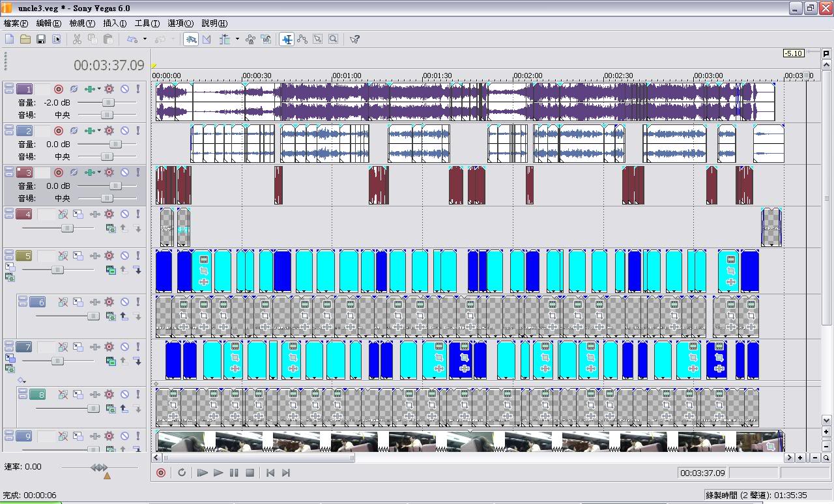Open the 檔案(F) menu
Viewport: 834px width, 504px height.
click(16, 23)
